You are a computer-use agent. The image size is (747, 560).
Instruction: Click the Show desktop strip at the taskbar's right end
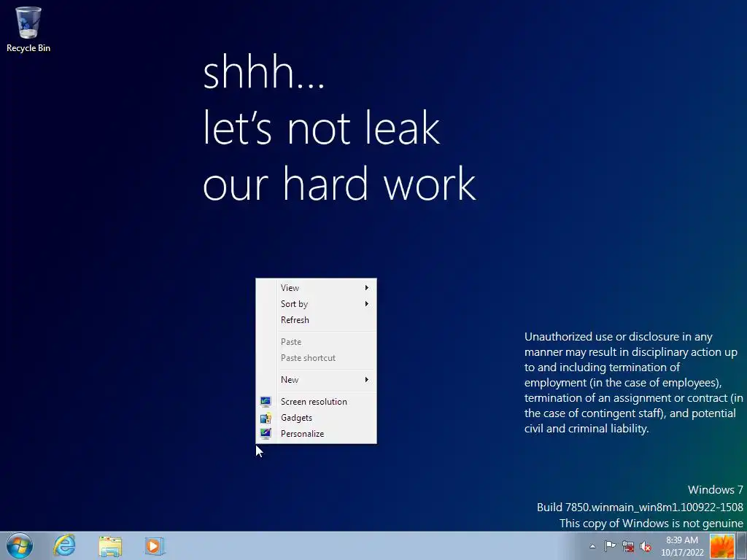point(742,545)
